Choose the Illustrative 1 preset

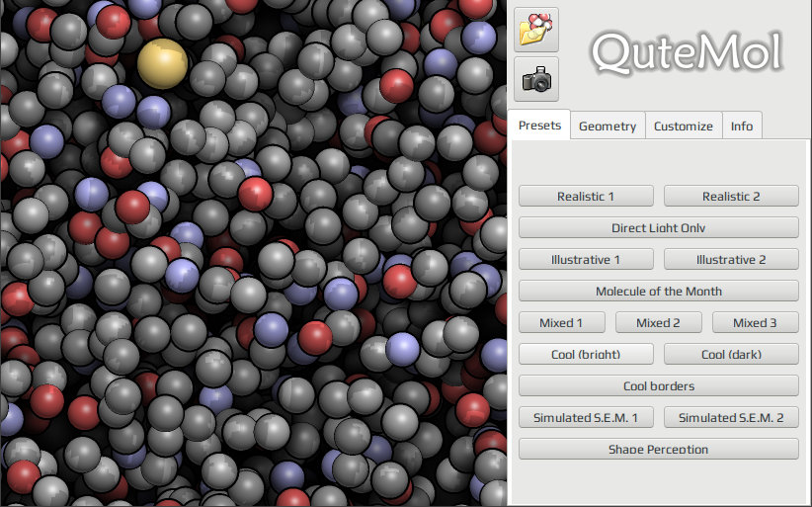pyautogui.click(x=586, y=260)
